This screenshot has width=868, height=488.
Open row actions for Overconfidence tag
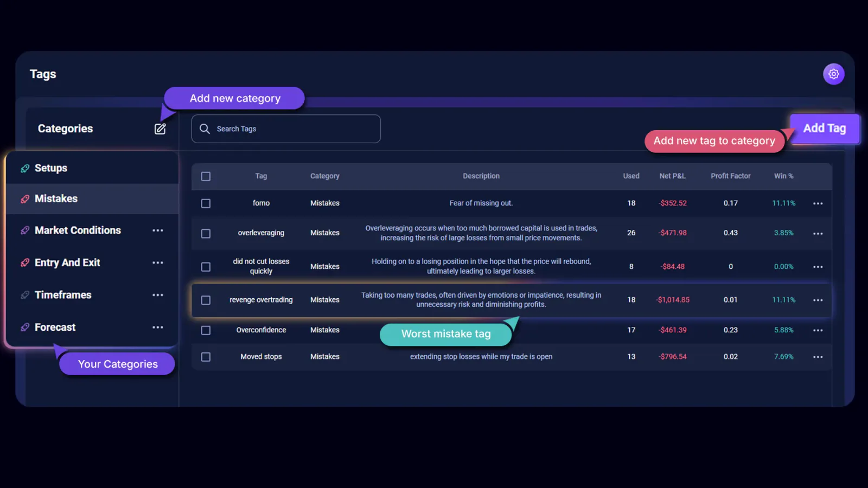pyautogui.click(x=818, y=330)
